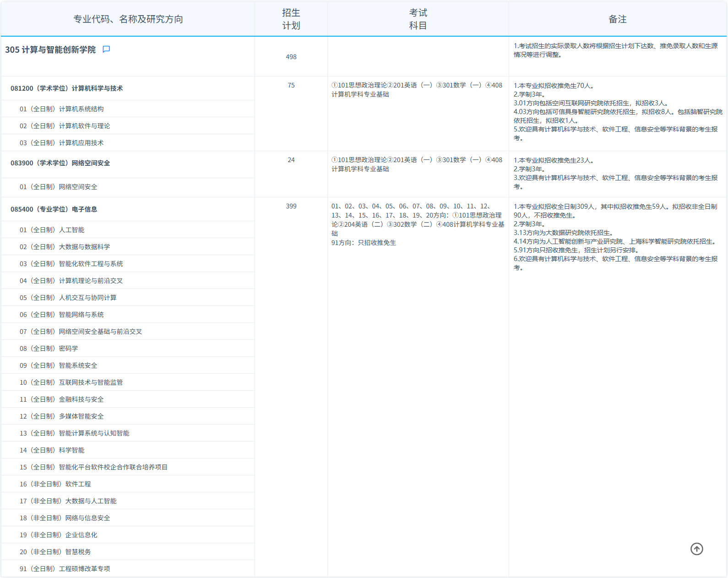The width and height of the screenshot is (728, 578).
Task: Click the 考试科目 column header
Action: point(418,19)
